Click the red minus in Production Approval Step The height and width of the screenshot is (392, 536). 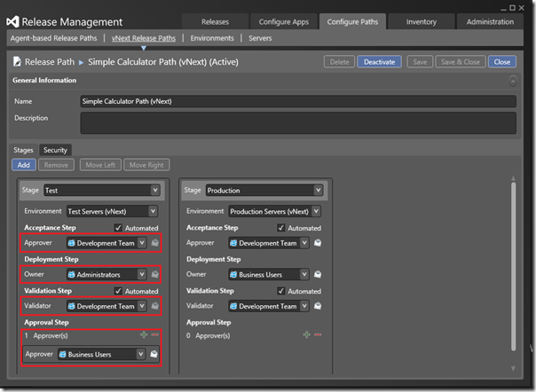318,334
